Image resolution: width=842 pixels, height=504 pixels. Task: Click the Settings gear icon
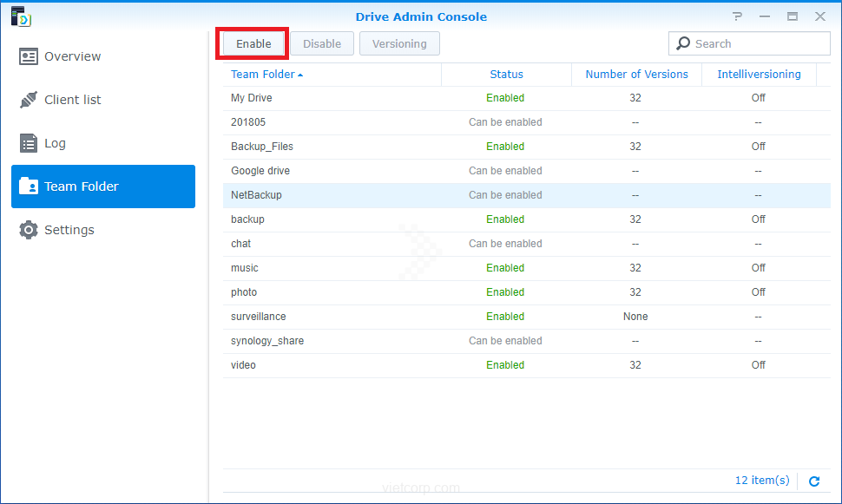[x=29, y=230]
